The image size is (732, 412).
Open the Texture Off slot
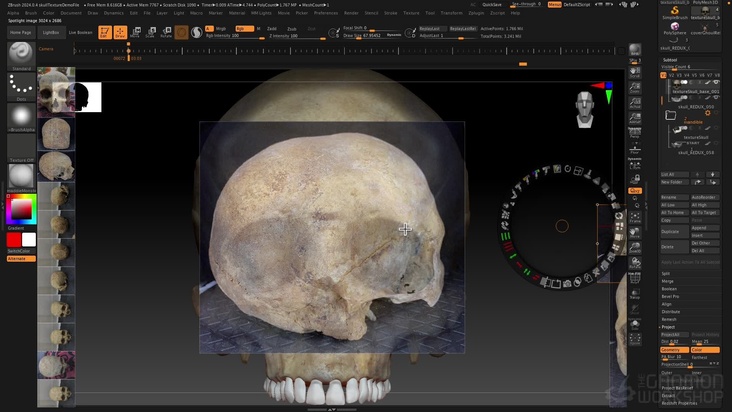click(21, 148)
